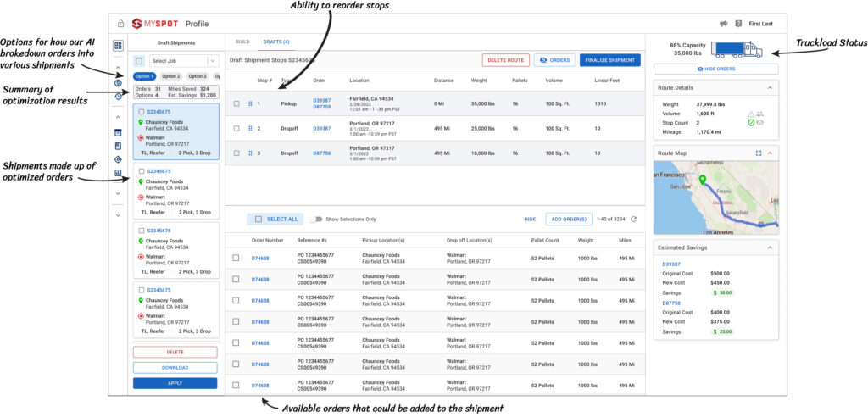Viewport: 868px width, 417px height.
Task: Open order D87758 in Estimated Savings
Action: point(671,303)
